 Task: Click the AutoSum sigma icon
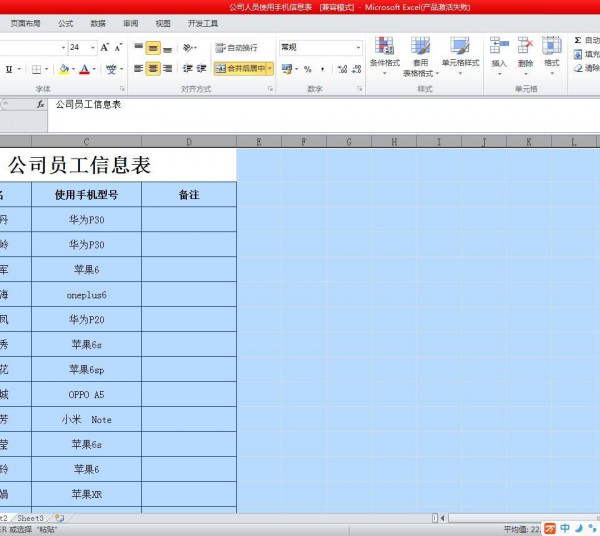pyautogui.click(x=578, y=40)
